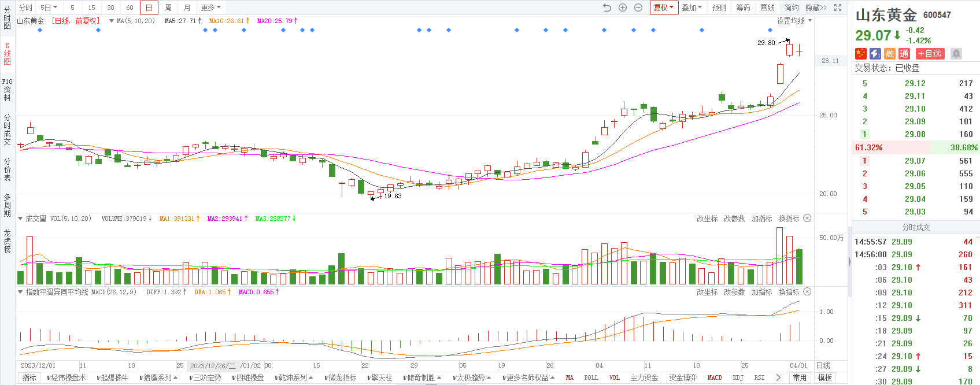Open the 复权 dropdown
This screenshot has width=980, height=385.
(x=663, y=8)
